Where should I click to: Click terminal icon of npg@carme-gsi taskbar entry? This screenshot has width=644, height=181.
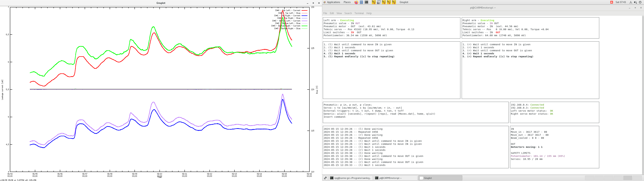pyautogui.click(x=332, y=178)
